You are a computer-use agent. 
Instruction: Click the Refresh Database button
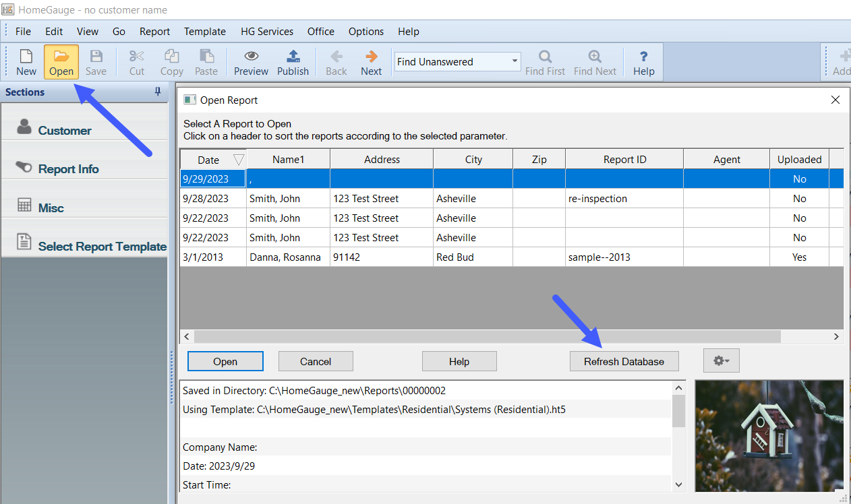[624, 360]
